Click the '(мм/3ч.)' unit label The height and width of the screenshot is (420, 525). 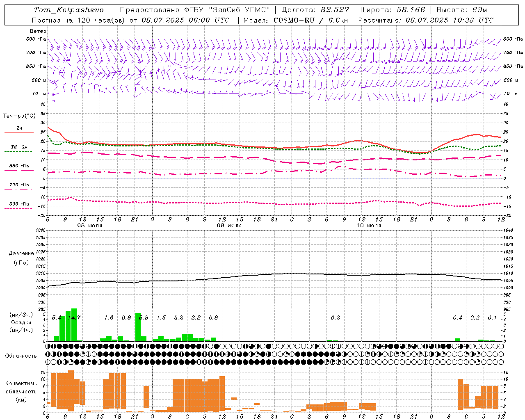pos(21,315)
